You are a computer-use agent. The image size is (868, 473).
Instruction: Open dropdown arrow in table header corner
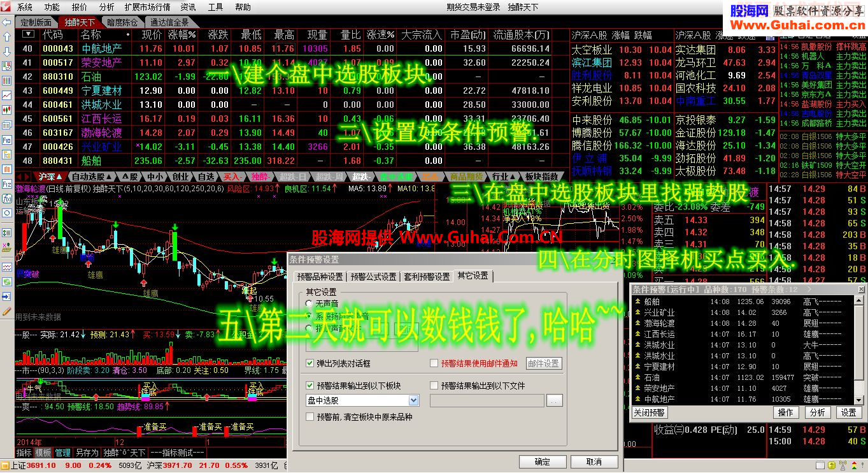click(27, 34)
